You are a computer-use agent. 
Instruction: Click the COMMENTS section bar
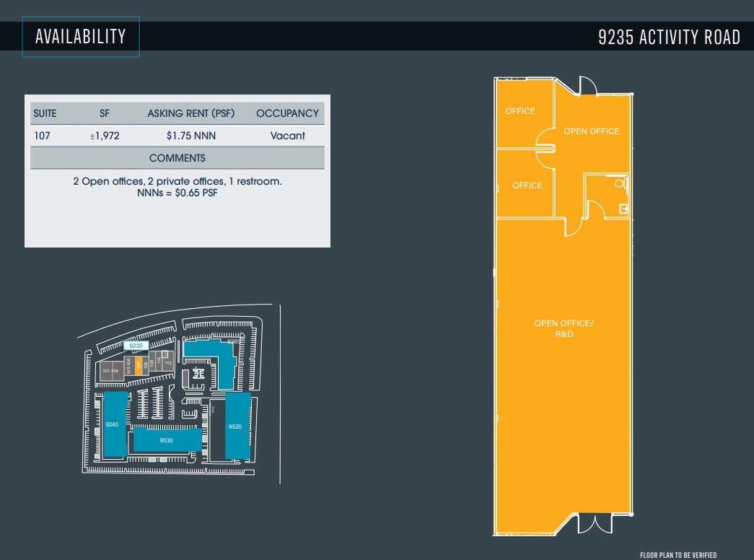click(x=177, y=157)
